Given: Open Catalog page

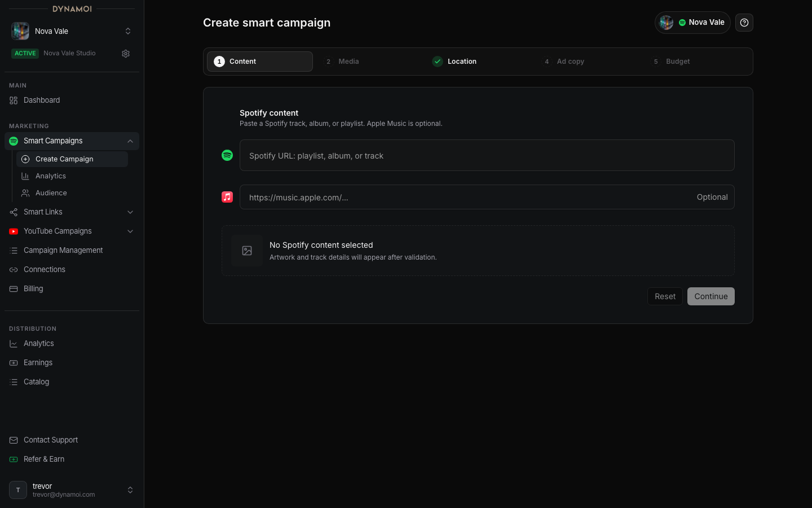Looking at the screenshot, I should click(72, 382).
